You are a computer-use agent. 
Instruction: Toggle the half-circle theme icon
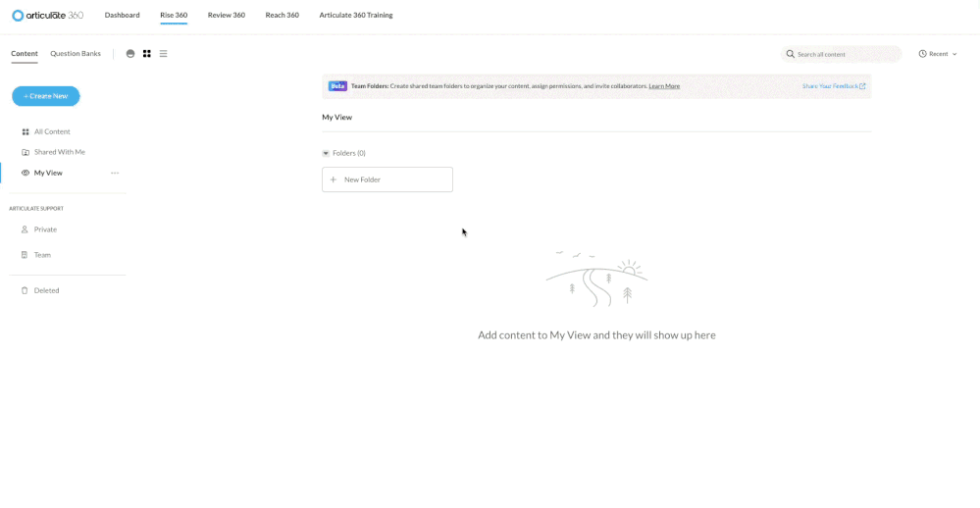point(130,54)
